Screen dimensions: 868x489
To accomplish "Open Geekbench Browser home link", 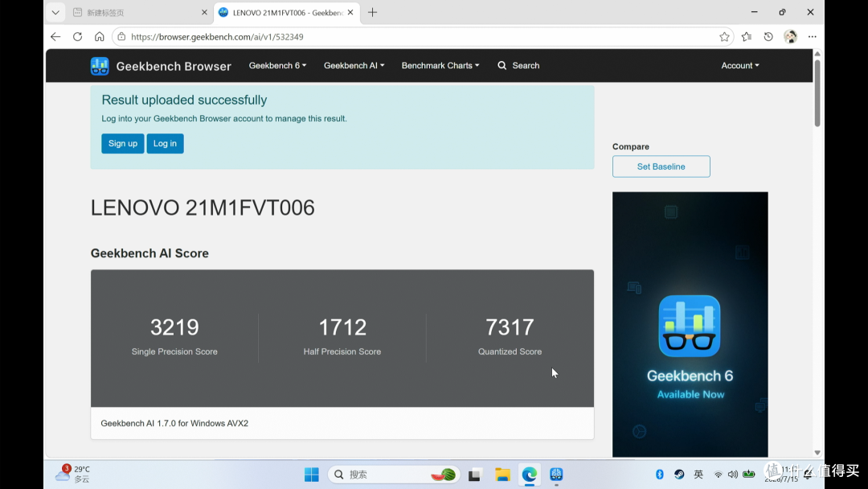I will [x=174, y=66].
